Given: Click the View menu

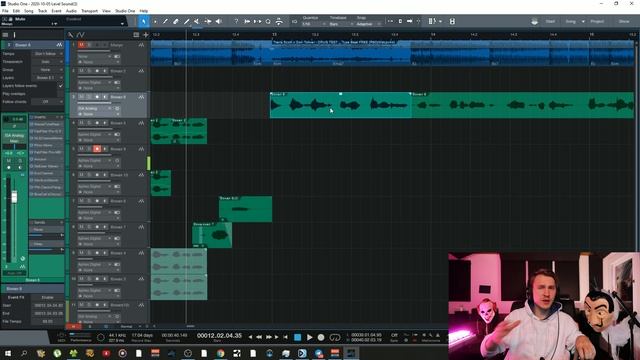Looking at the screenshot, I should [106, 11].
